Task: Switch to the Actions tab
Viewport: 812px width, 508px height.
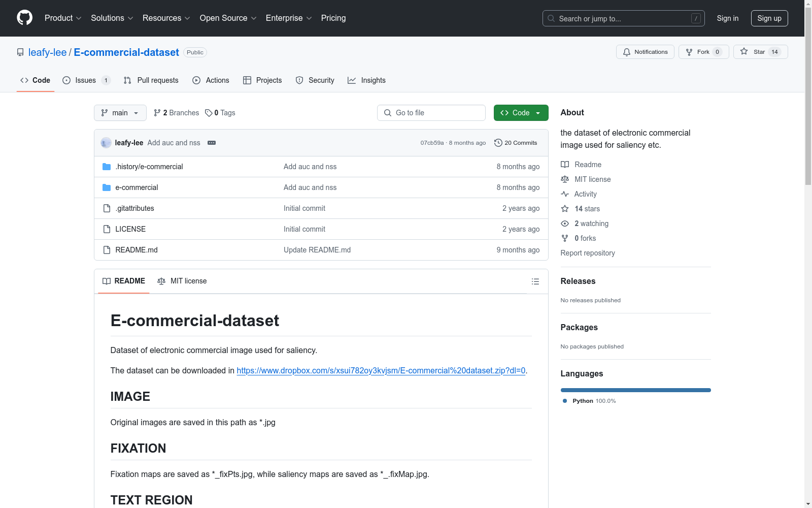Action: click(211, 80)
